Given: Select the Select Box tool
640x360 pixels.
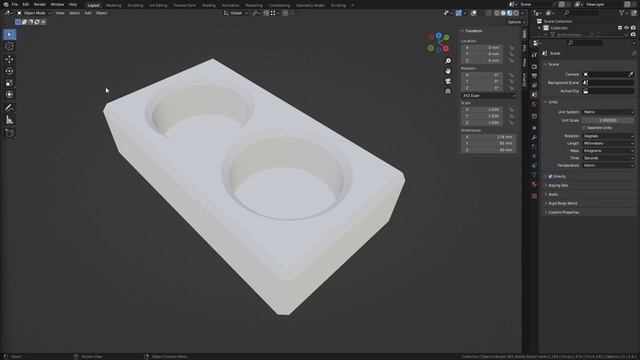Looking at the screenshot, I should pyautogui.click(x=9, y=35).
